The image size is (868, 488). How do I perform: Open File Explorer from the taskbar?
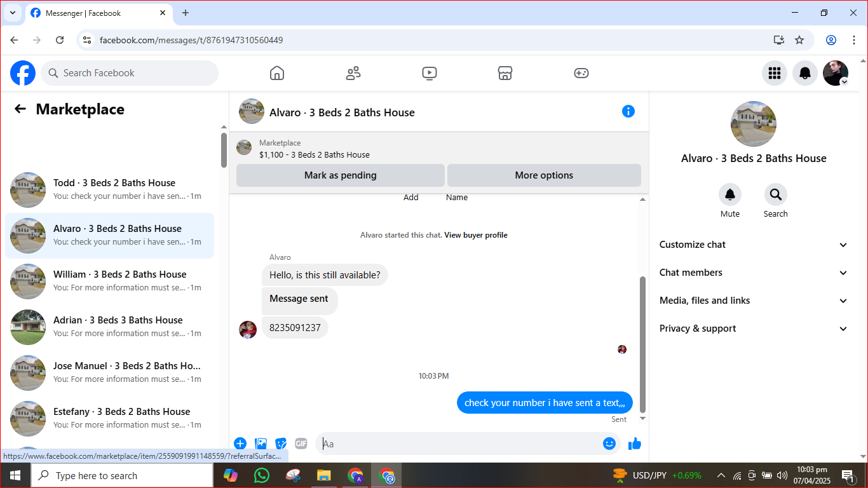tap(324, 475)
